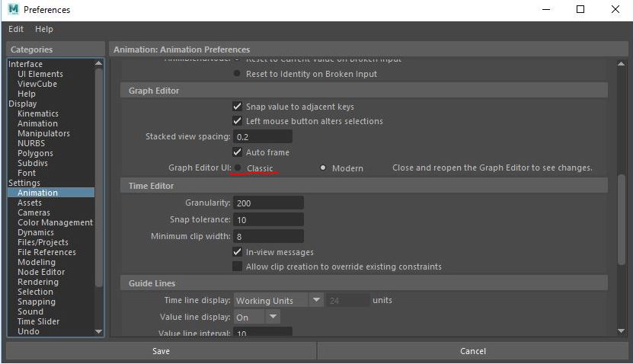Viewport: 633px width, 364px height.
Task: Enable Snap value to adjacent keys checkbox
Action: tap(238, 107)
